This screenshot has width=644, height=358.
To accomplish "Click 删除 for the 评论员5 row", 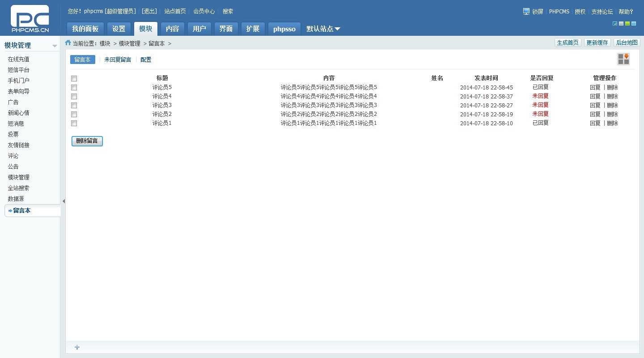I will pyautogui.click(x=612, y=87).
